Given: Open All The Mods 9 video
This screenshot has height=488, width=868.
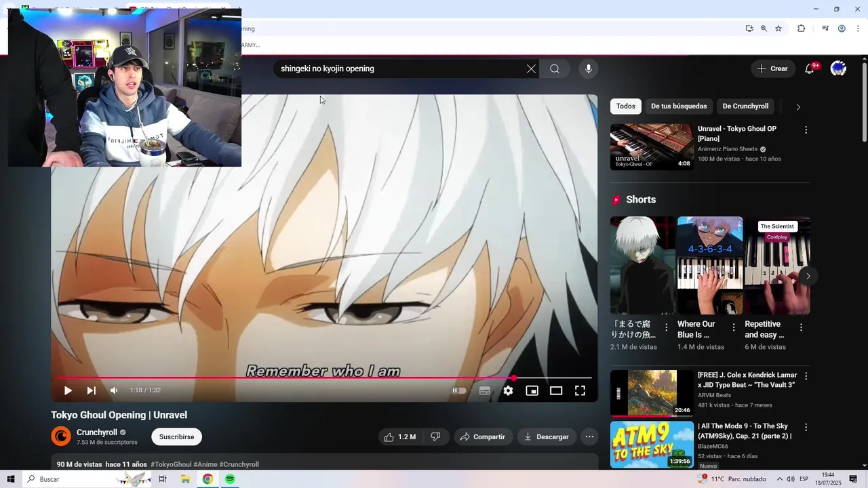Looking at the screenshot, I should [x=652, y=445].
